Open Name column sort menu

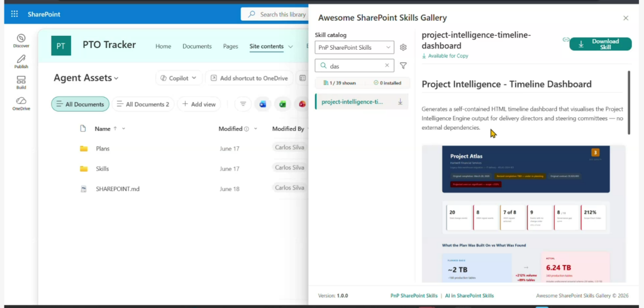tap(124, 128)
